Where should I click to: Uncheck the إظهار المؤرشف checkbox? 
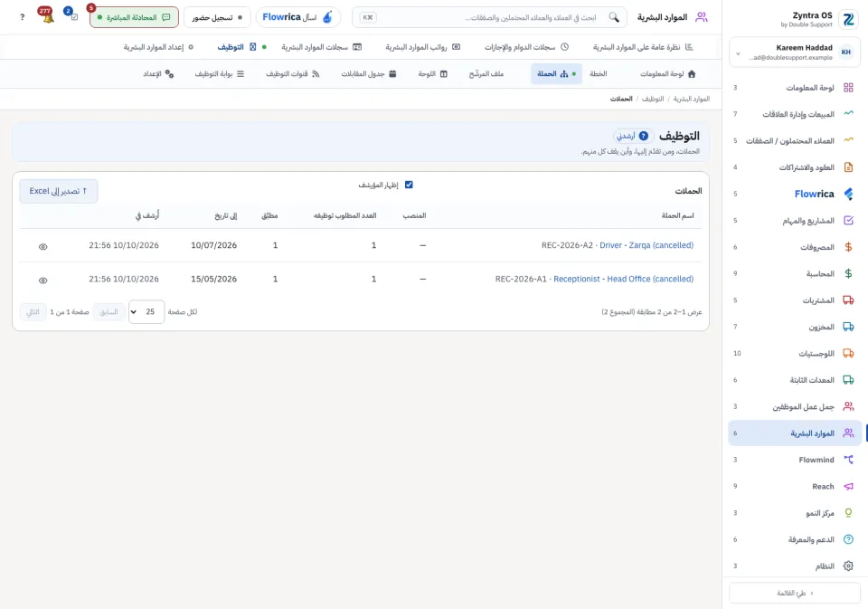coord(409,185)
